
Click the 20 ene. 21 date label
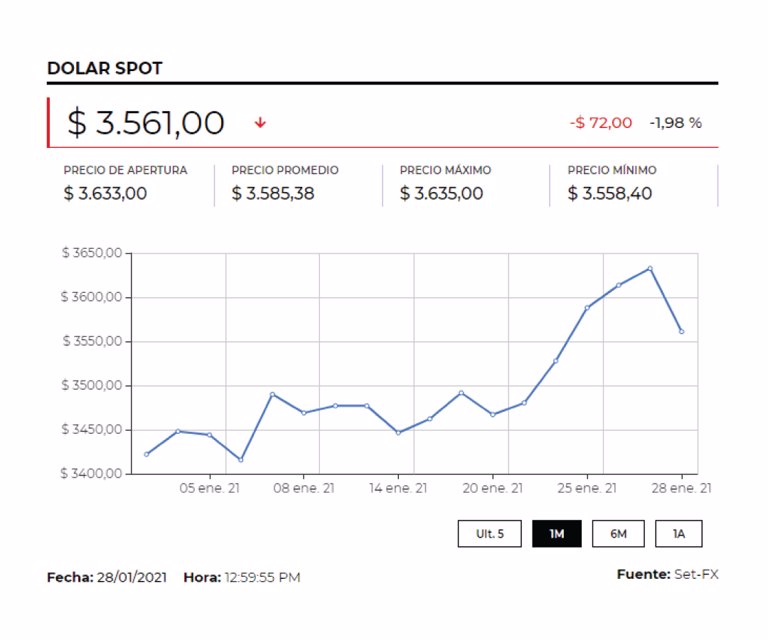pyautogui.click(x=493, y=488)
